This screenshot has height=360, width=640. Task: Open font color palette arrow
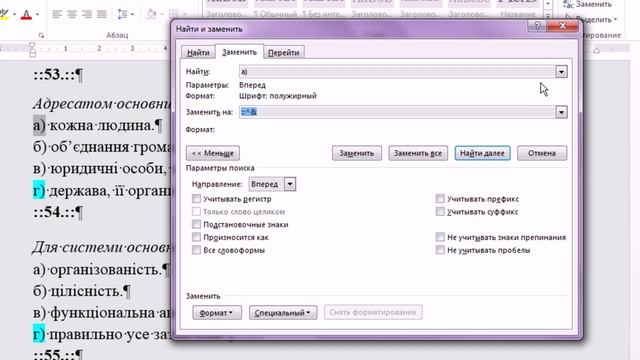37,15
